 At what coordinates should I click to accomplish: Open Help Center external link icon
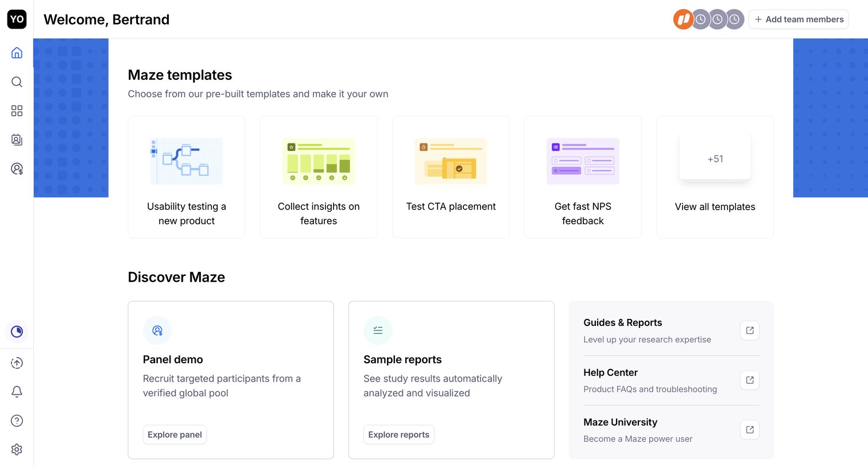click(x=750, y=380)
